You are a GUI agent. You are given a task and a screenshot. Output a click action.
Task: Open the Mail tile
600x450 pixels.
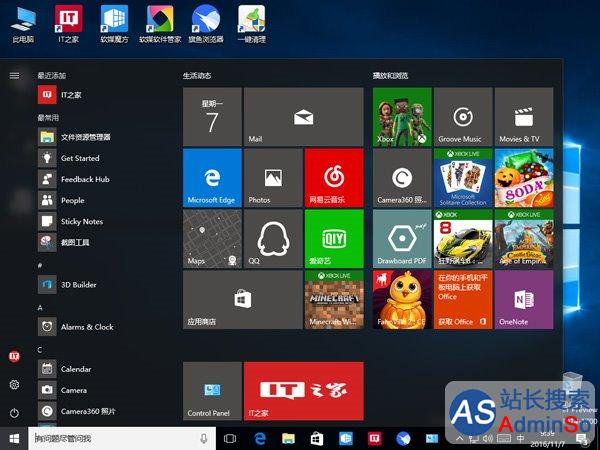click(303, 117)
